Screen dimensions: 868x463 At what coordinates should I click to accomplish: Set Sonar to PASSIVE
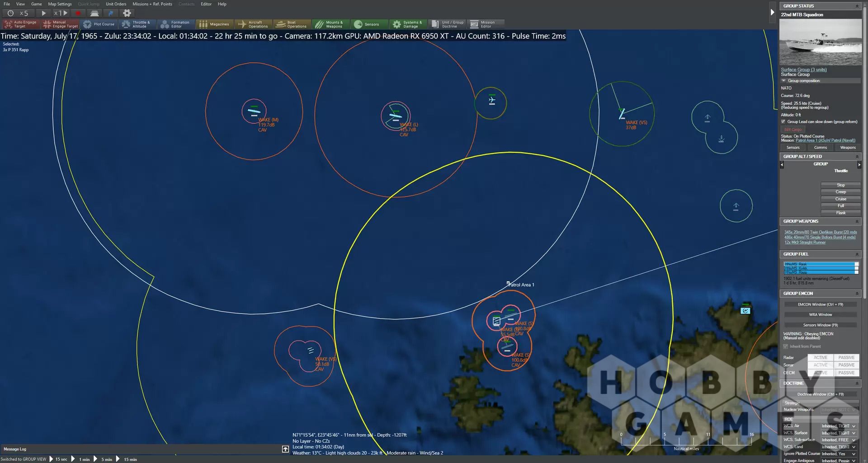846,365
